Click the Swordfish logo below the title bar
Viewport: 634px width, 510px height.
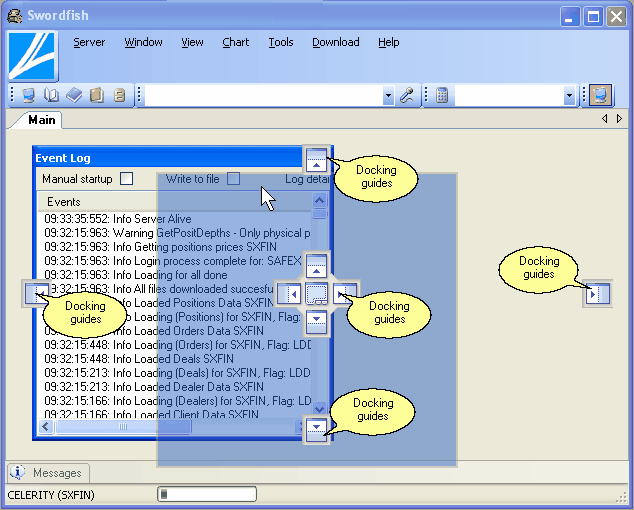tap(32, 55)
